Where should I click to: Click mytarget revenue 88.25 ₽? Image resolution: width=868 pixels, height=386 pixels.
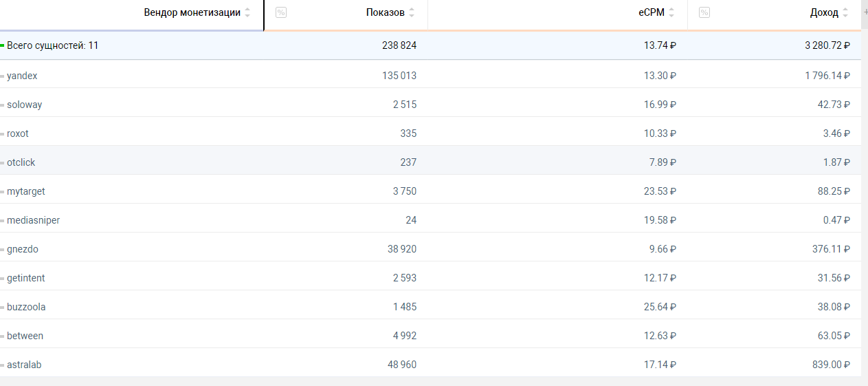(x=834, y=191)
